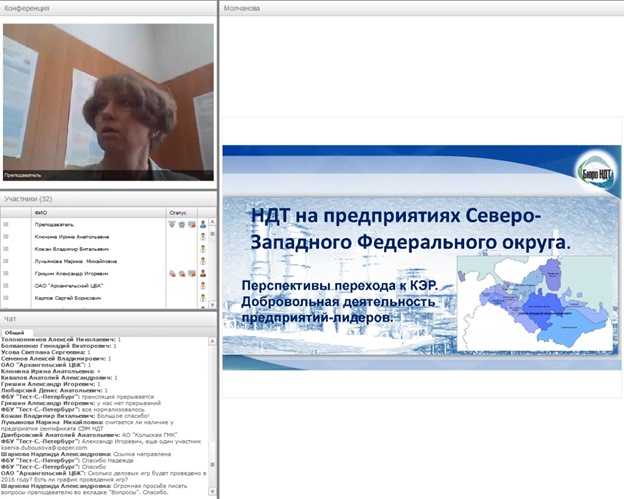Tick the checkbox beside Карпов Сергей Борисович

pos(6,298)
